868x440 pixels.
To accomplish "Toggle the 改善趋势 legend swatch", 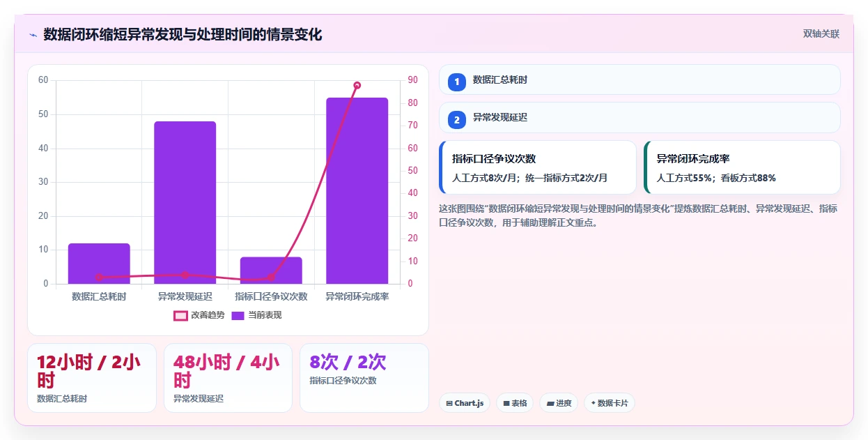I will pyautogui.click(x=180, y=316).
